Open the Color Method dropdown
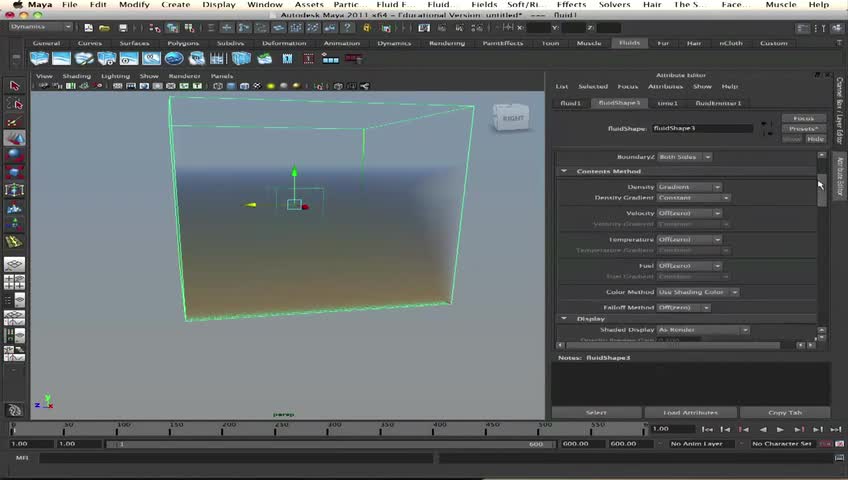Viewport: 848px width, 480px height. click(x=697, y=292)
